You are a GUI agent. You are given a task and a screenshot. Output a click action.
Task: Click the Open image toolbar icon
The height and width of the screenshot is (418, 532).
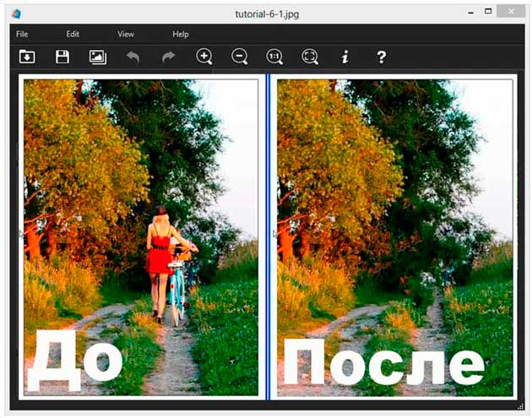[x=27, y=57]
